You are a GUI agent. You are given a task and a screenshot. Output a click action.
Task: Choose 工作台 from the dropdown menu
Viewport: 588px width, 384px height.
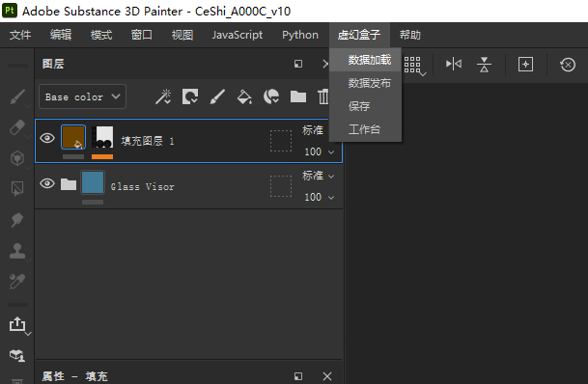point(365,129)
